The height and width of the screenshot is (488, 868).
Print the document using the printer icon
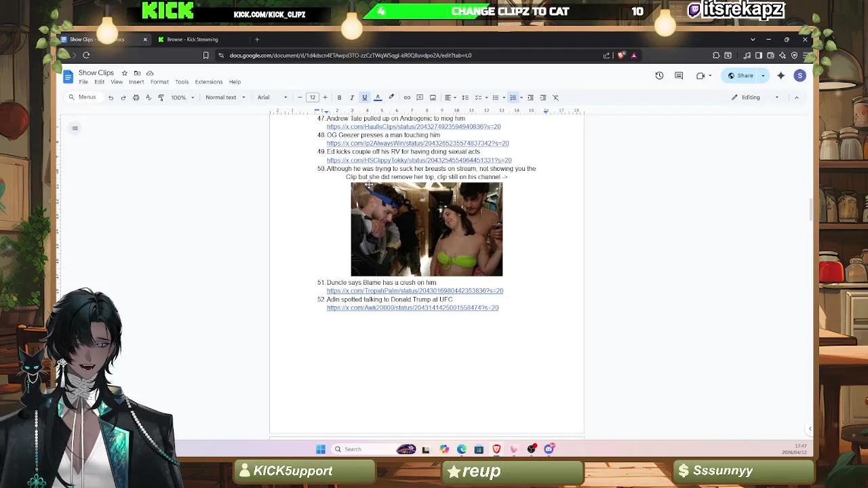click(136, 98)
